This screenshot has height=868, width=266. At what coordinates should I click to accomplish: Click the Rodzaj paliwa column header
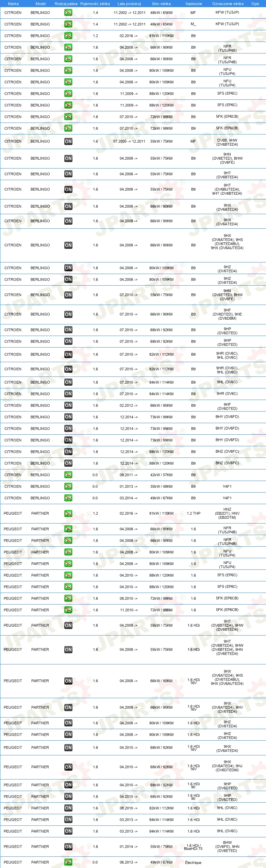tap(66, 4)
